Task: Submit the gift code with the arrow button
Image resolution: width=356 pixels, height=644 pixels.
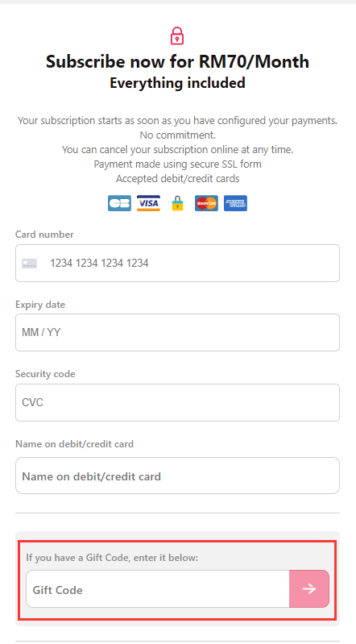Action: 309,589
